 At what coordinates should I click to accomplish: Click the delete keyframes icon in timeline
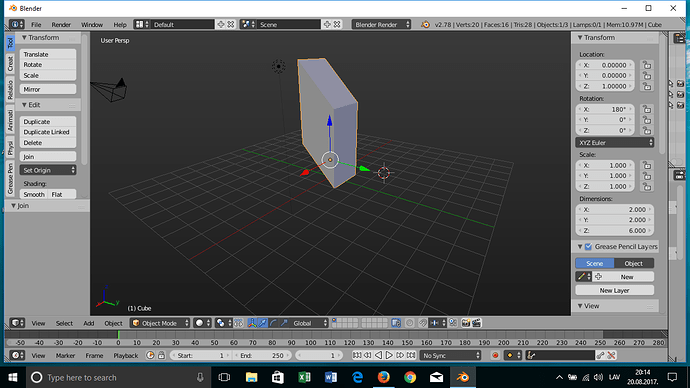[x=612, y=355]
